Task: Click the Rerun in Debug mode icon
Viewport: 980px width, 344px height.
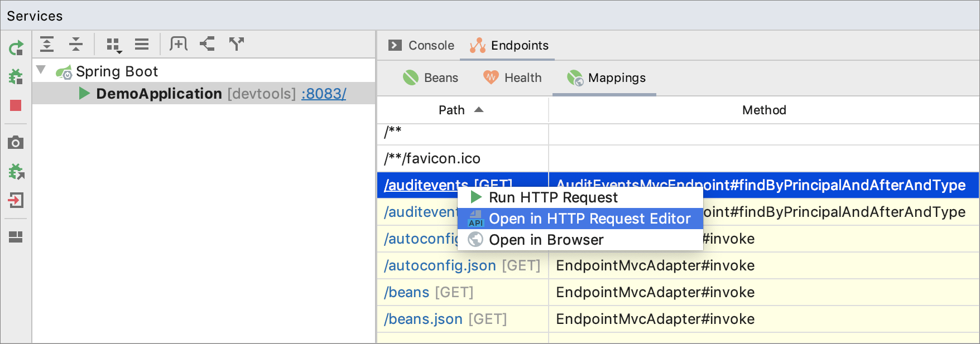Action: 16,76
